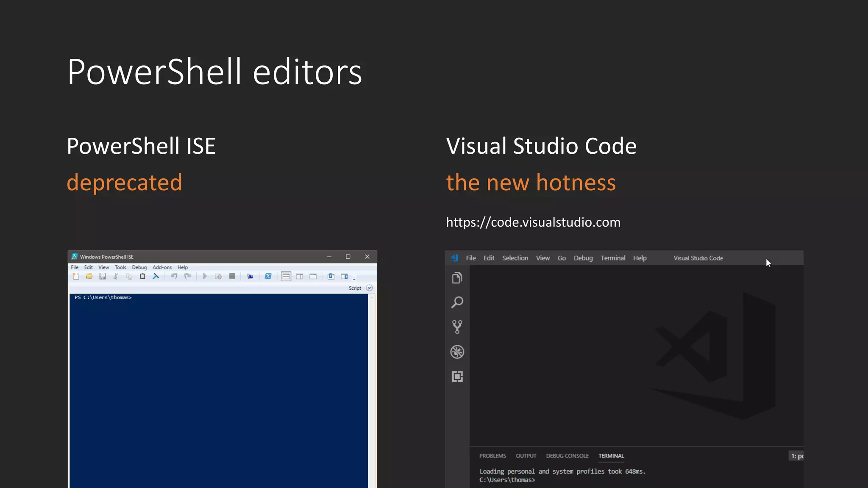Redo the action in PowerShell ISE
The height and width of the screenshot is (488, 868).
click(187, 277)
